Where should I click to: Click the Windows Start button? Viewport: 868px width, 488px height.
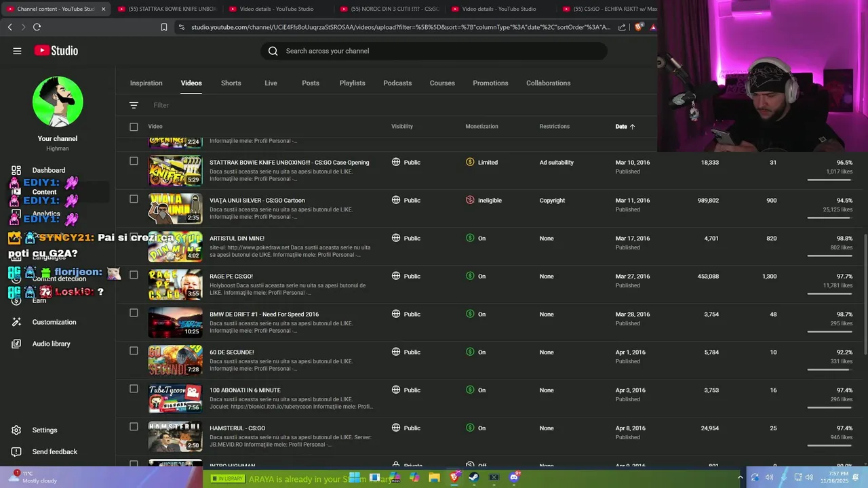pyautogui.click(x=354, y=477)
